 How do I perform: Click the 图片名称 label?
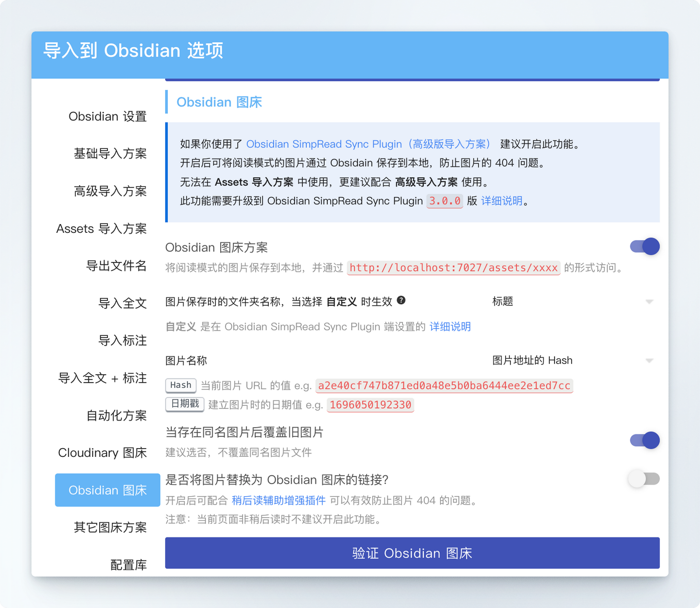click(186, 361)
